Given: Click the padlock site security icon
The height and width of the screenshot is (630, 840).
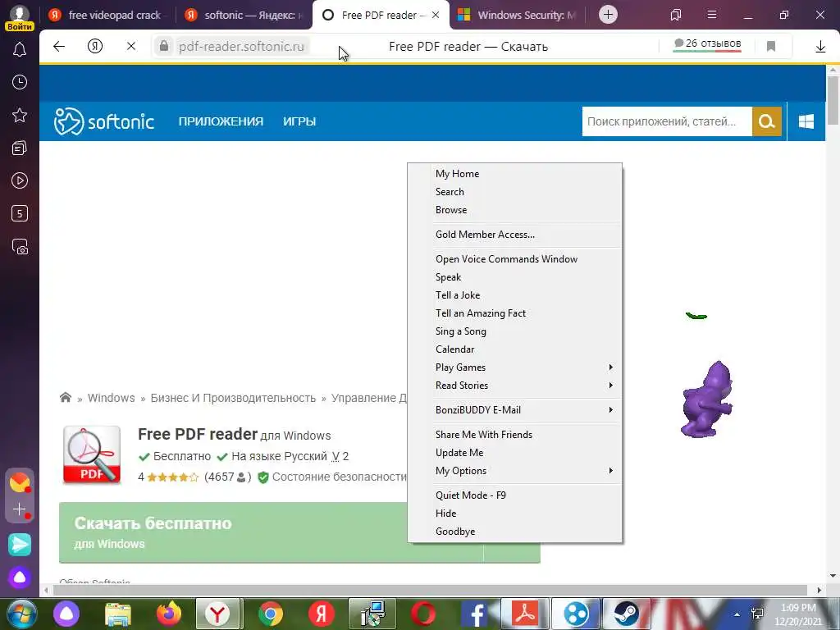Looking at the screenshot, I should click(x=164, y=46).
